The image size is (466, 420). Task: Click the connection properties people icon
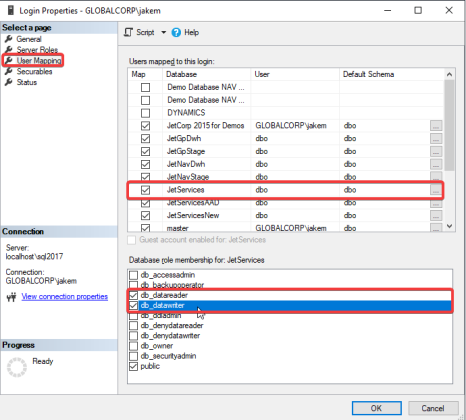11,297
